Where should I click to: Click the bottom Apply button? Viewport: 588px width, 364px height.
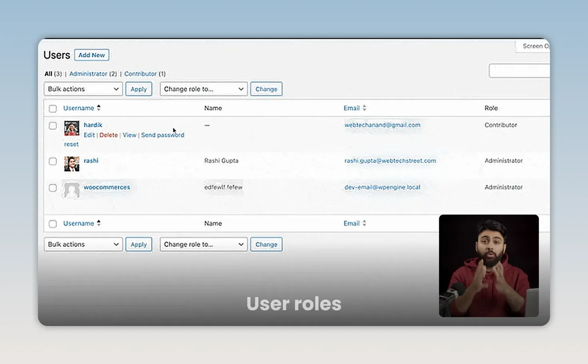pyautogui.click(x=139, y=244)
